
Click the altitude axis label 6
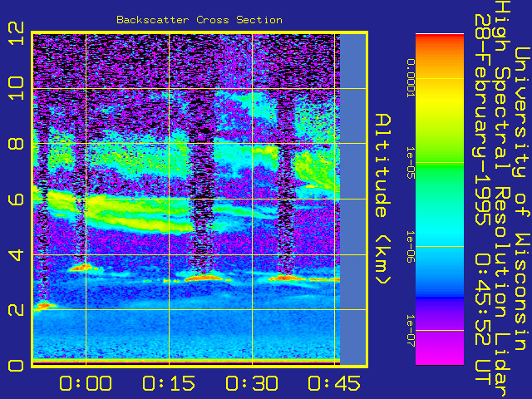coord(16,199)
